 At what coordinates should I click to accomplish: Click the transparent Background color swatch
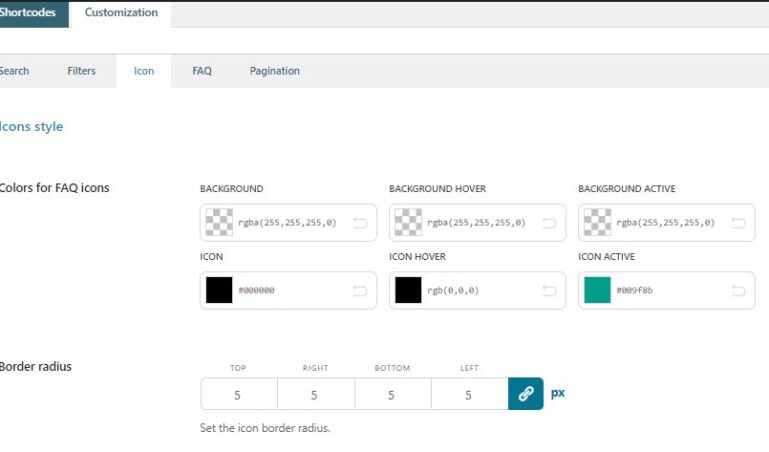(x=219, y=223)
